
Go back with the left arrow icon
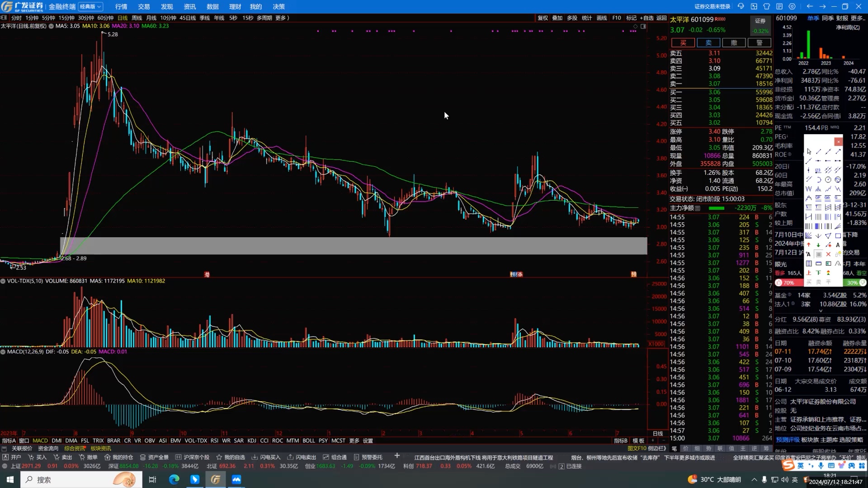coord(810,6)
